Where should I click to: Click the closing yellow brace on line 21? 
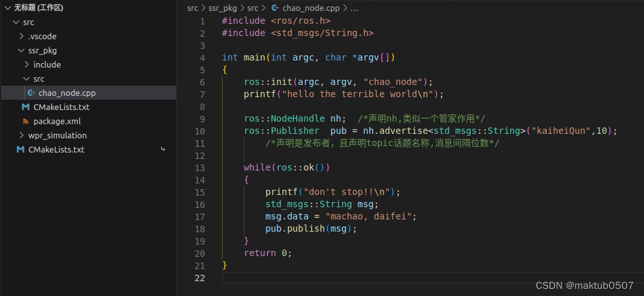pyautogui.click(x=225, y=265)
